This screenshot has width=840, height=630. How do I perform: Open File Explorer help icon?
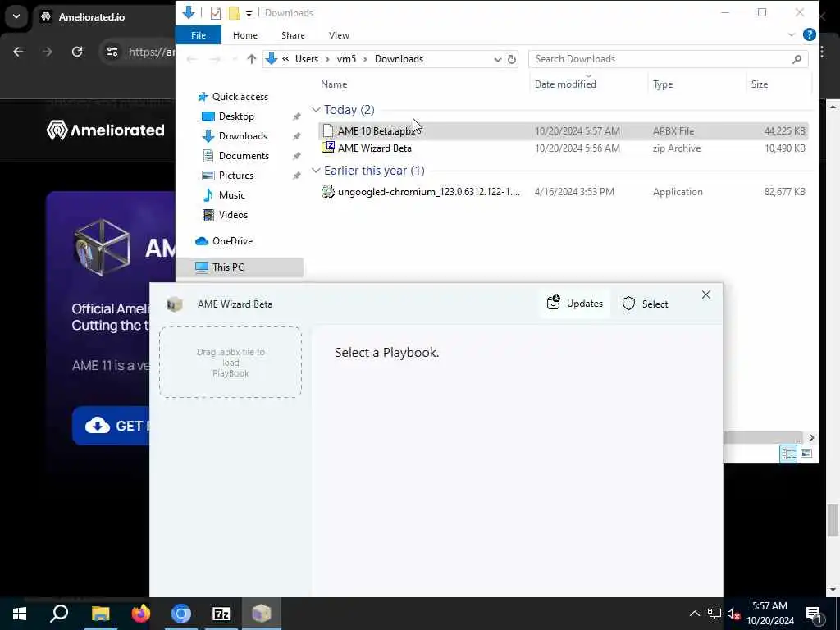[809, 34]
